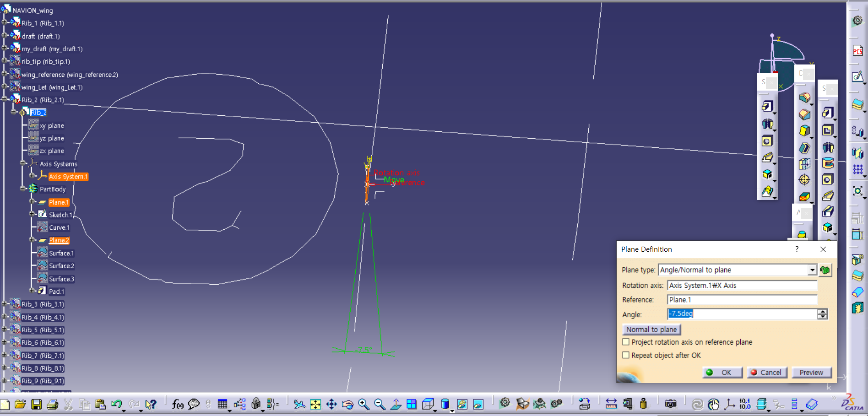Expand the Pad.1 tree node
The height and width of the screenshot is (416, 868).
(x=32, y=290)
